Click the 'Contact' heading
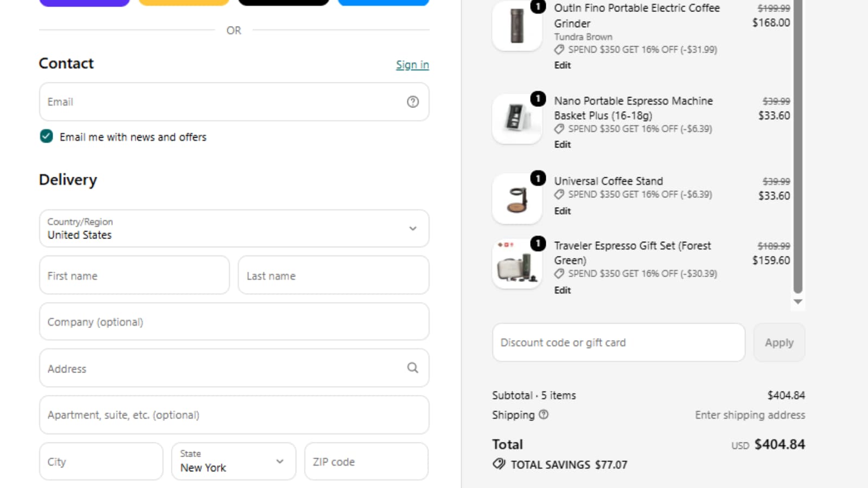 (66, 63)
